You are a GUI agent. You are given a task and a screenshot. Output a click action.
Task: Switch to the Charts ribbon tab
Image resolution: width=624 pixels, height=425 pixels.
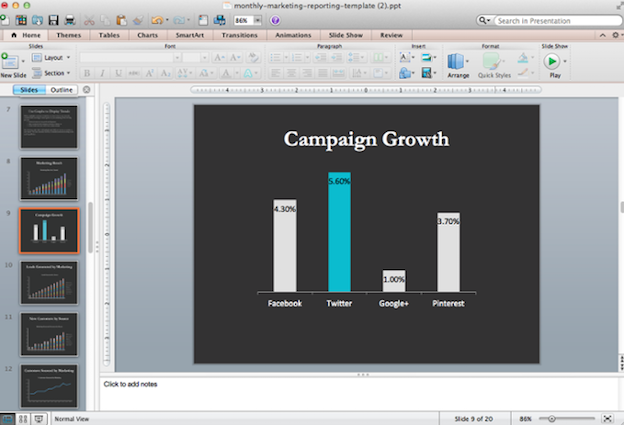click(x=147, y=35)
